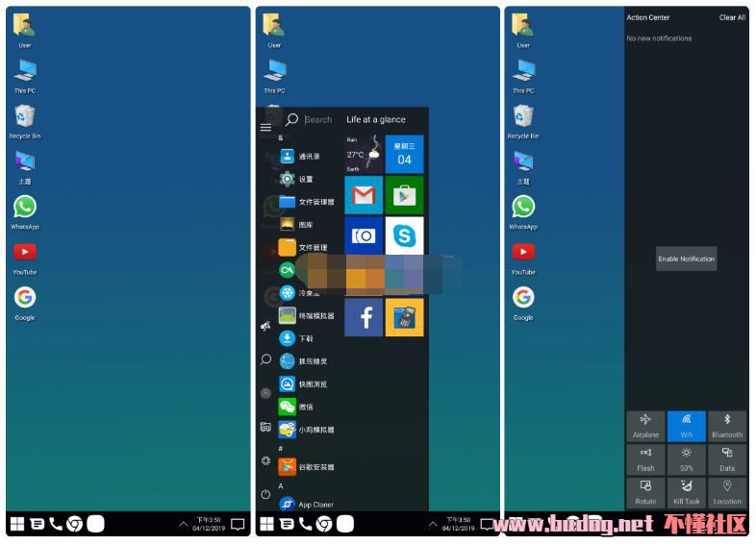Toggle the Rotate quick setting
Image resolution: width=756 pixels, height=544 pixels.
(x=645, y=492)
